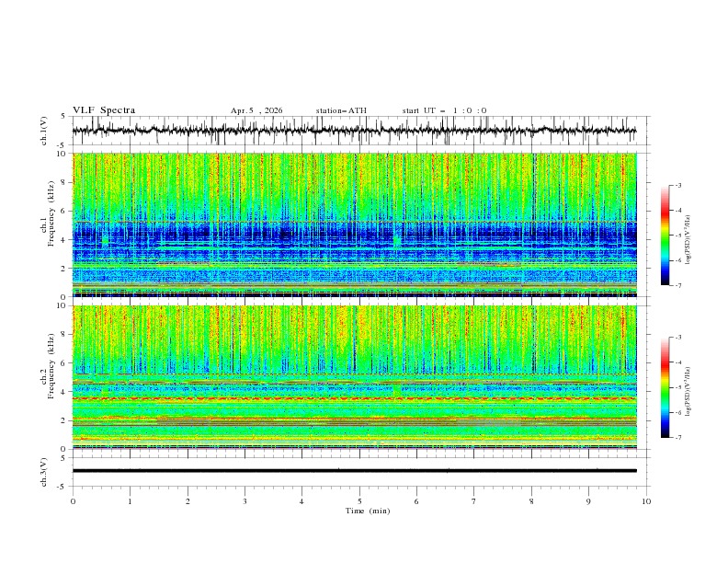Image resolution: width=728 pixels, height=563 pixels.
Task: Click inside the ch.1 spectrogram panel
Action: pyautogui.click(x=360, y=224)
